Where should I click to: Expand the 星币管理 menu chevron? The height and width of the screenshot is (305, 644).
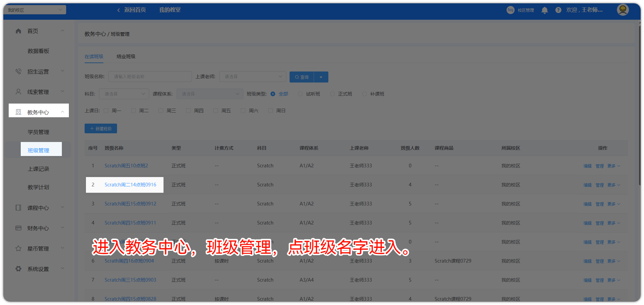[x=63, y=248]
